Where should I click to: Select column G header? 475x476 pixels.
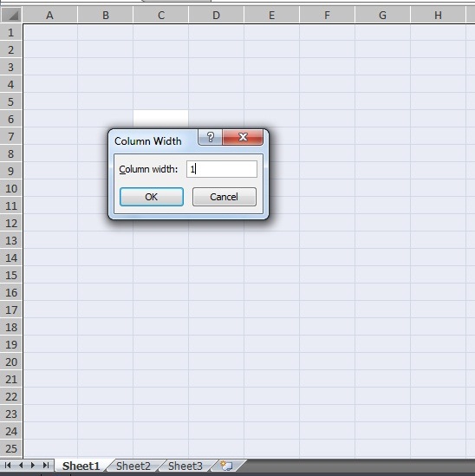click(382, 16)
